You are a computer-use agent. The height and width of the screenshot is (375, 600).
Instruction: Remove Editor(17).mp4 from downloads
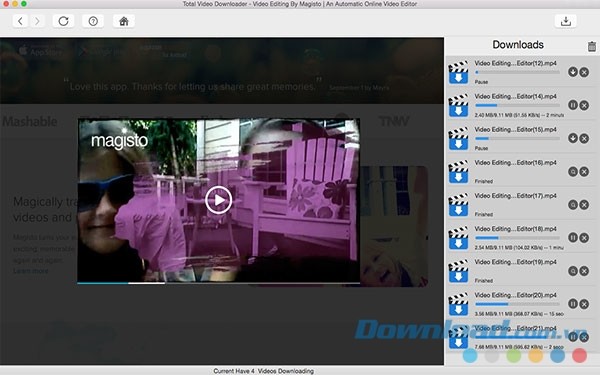(x=584, y=205)
